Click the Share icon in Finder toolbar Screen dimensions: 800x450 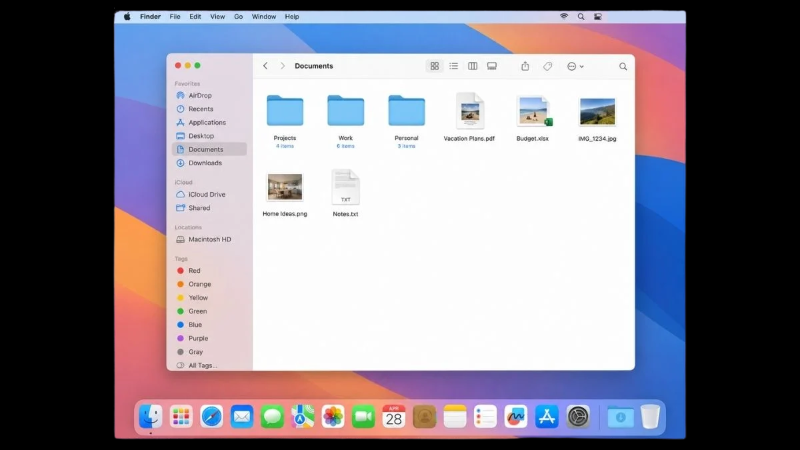525,66
